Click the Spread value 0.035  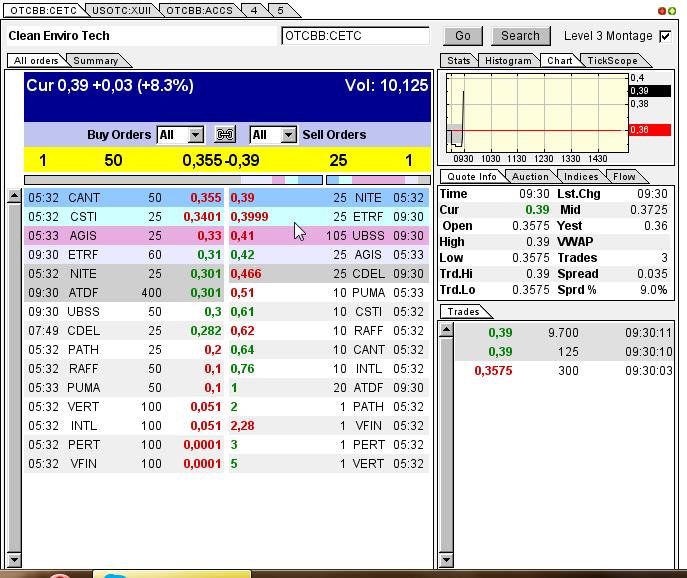click(x=652, y=274)
